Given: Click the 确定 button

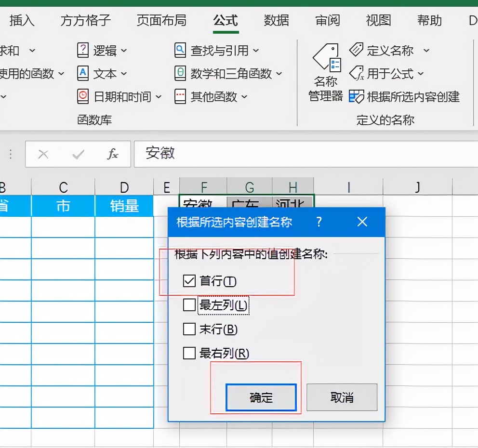Looking at the screenshot, I should click(x=261, y=397).
